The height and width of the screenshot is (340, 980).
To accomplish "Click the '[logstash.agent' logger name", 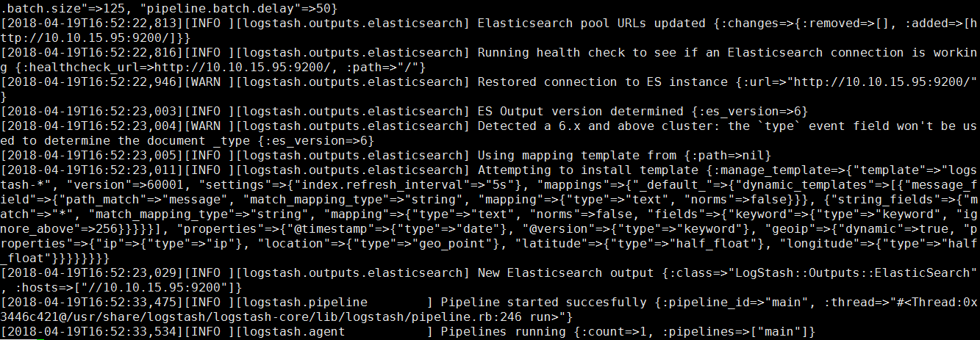I will coord(290,331).
